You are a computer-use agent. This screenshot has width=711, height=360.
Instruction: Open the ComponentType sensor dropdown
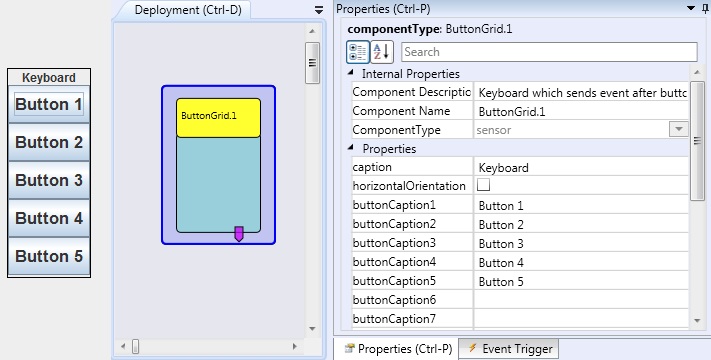coord(678,129)
